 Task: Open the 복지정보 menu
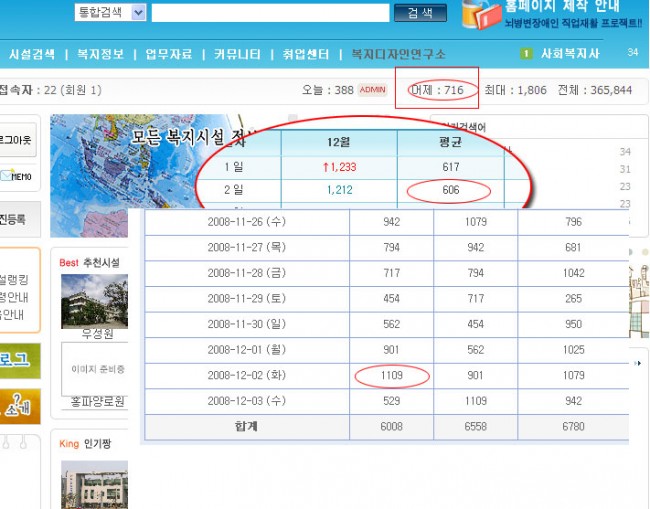click(100, 54)
